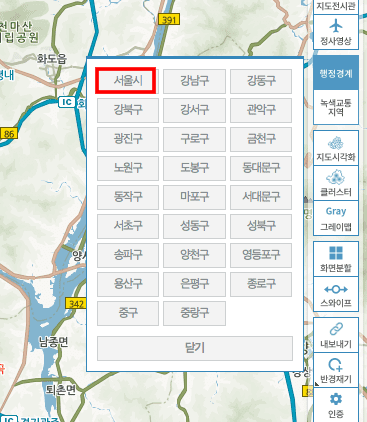367x422 pixels.
Task: Pick 광진구 from the district list
Action: (x=128, y=139)
